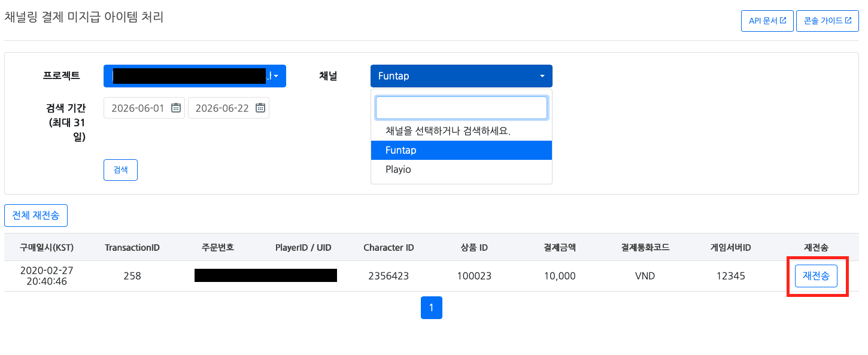Select Character ID cell 2356423
868x355 pixels.
pos(389,276)
